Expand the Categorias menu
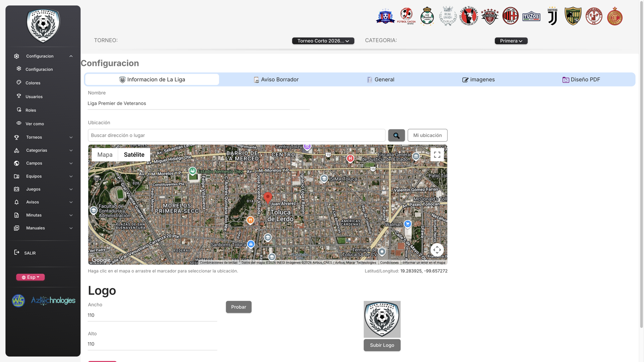Image resolution: width=644 pixels, height=362 pixels. click(x=43, y=150)
